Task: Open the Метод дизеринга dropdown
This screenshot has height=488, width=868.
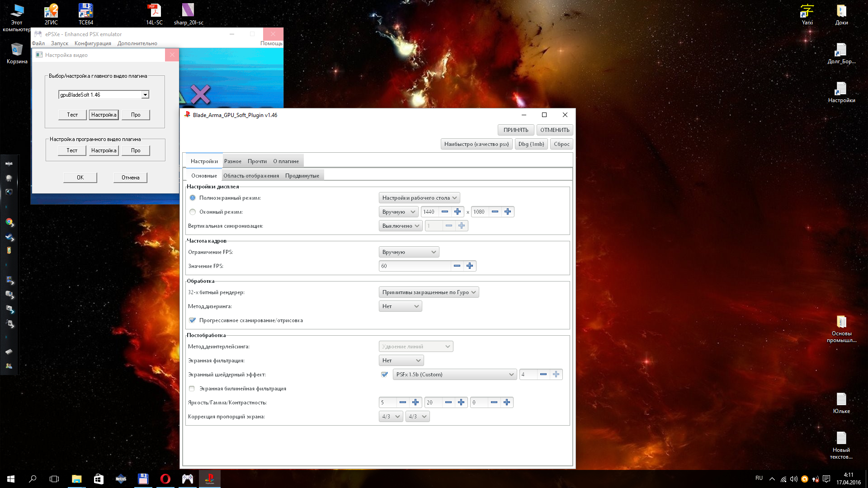Action: pyautogui.click(x=400, y=306)
